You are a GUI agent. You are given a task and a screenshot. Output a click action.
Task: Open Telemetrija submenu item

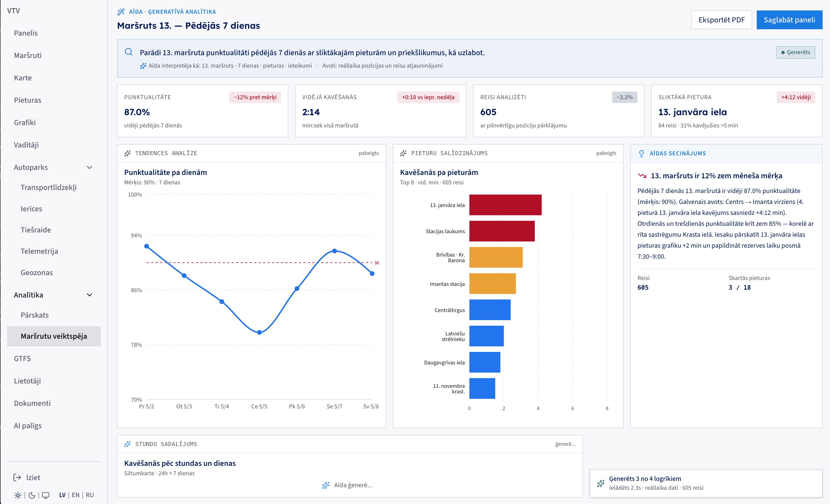pyautogui.click(x=54, y=251)
